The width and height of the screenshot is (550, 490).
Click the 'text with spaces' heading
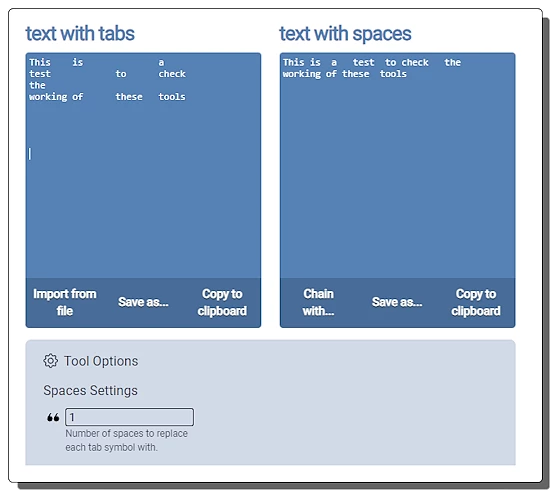point(345,34)
